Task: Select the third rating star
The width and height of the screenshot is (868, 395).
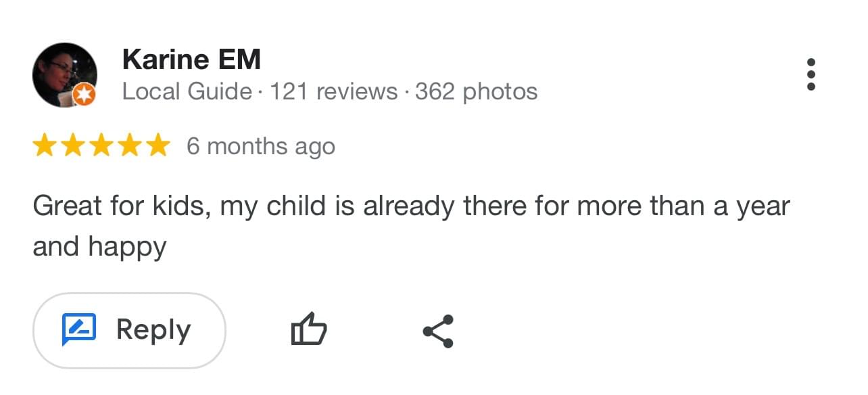Action: (101, 145)
